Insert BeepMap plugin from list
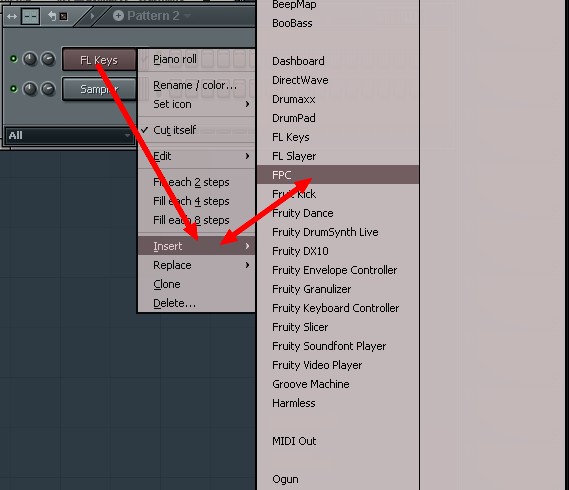The image size is (569, 490). (x=338, y=4)
